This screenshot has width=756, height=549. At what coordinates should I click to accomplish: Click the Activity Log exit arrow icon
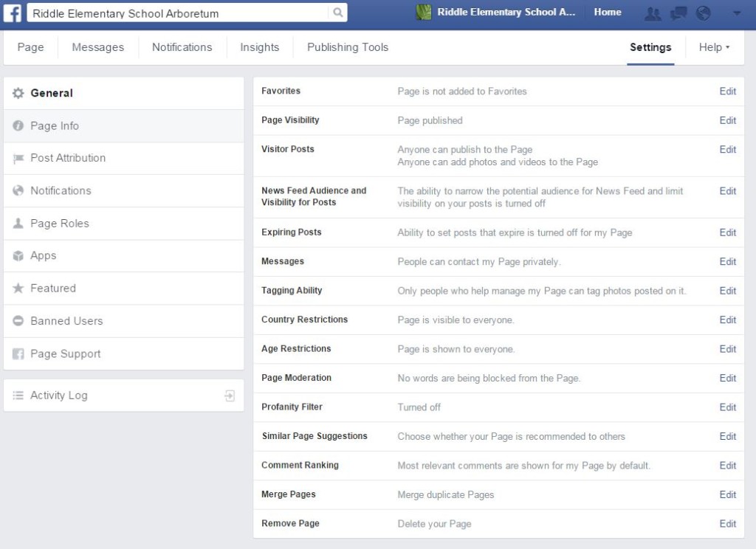click(230, 396)
